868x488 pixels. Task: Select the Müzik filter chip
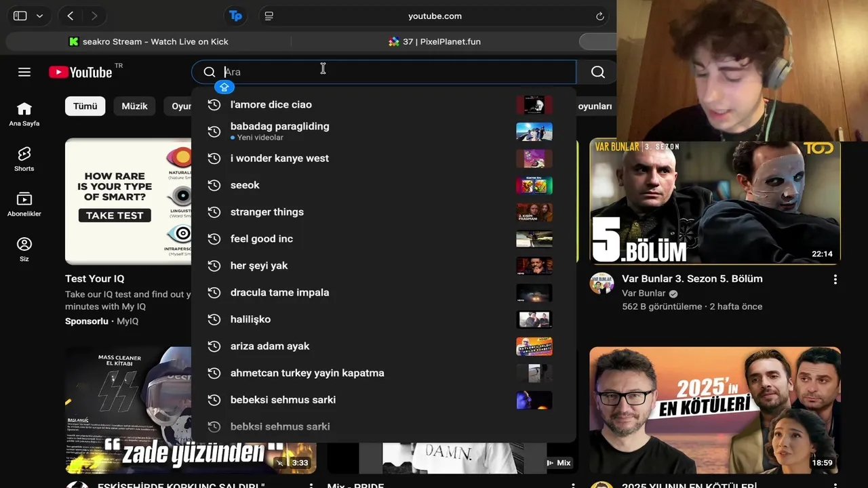point(134,106)
